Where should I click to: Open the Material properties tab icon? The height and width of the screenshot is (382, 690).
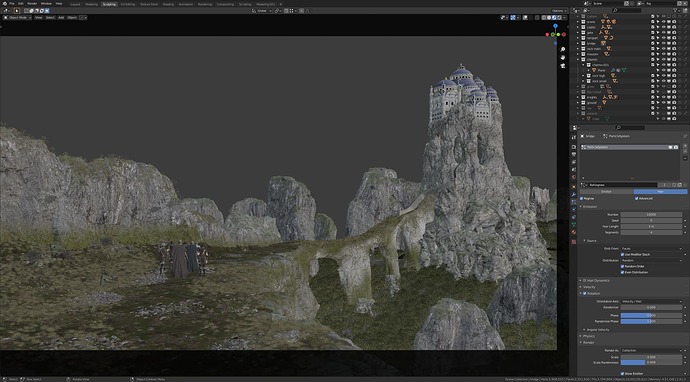(x=574, y=232)
